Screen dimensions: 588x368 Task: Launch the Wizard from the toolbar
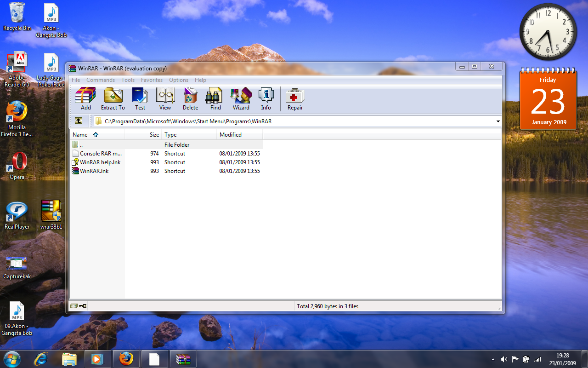tap(241, 99)
